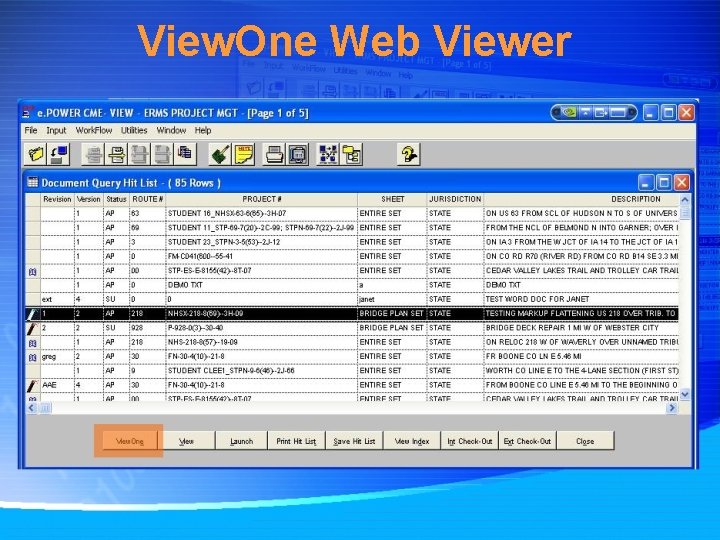This screenshot has height=540, width=720.
Task: Sort by the PROJECT # column header
Action: (262, 199)
